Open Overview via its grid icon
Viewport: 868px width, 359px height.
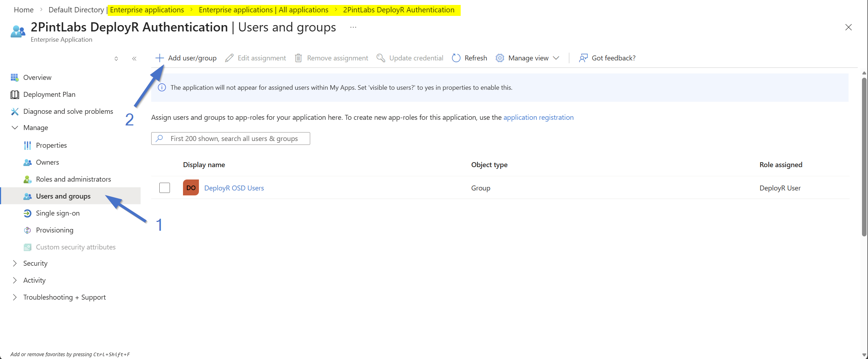[x=14, y=77]
